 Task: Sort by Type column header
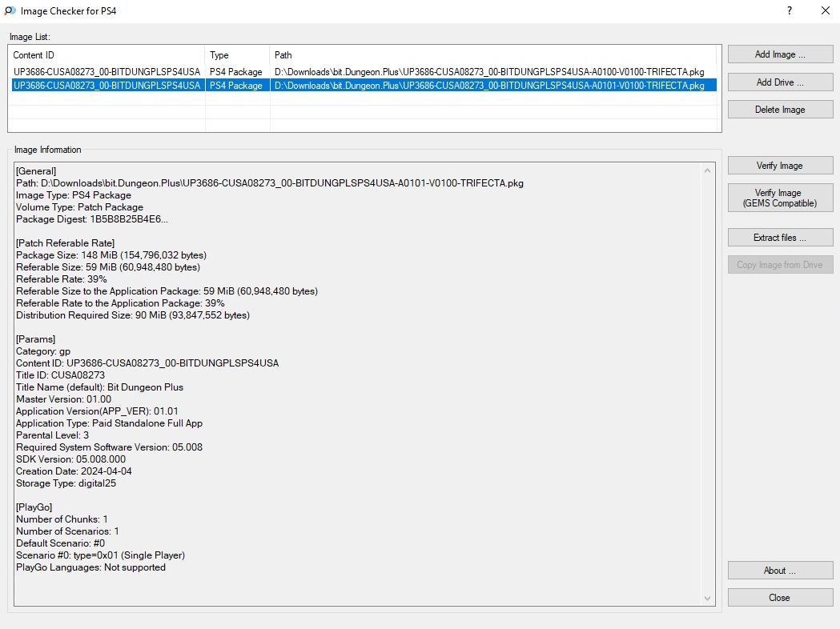(x=237, y=55)
